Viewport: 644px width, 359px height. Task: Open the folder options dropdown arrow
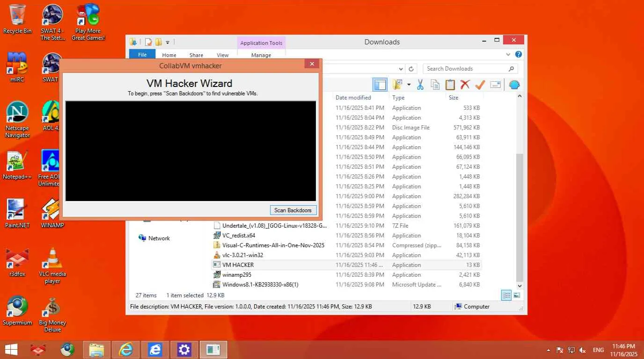(x=409, y=85)
